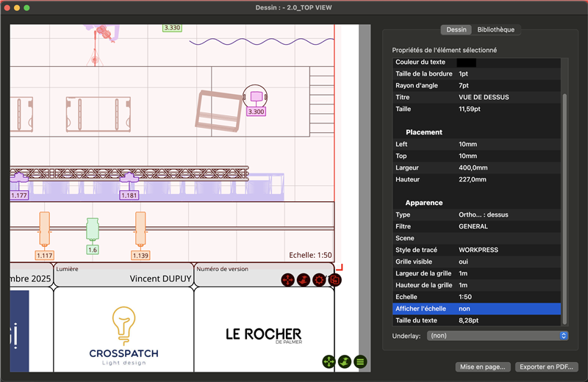Viewport: 588px width, 382px height.
Task: Change the Type value 'Ortho... : dessus'
Action: 483,215
